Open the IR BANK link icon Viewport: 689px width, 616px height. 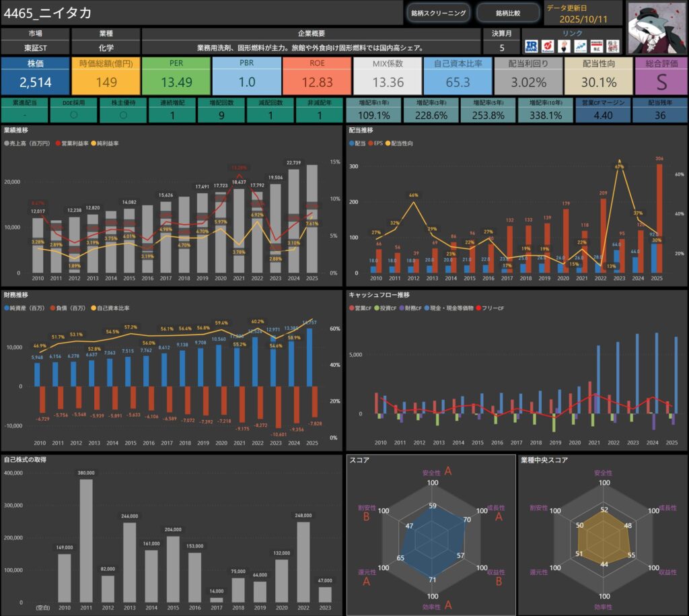pos(531,46)
